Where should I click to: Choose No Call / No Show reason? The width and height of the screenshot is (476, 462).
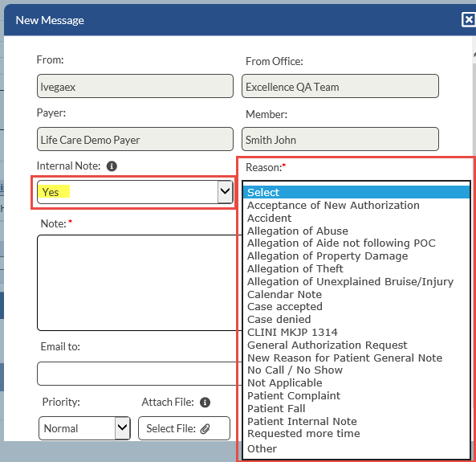356,370
